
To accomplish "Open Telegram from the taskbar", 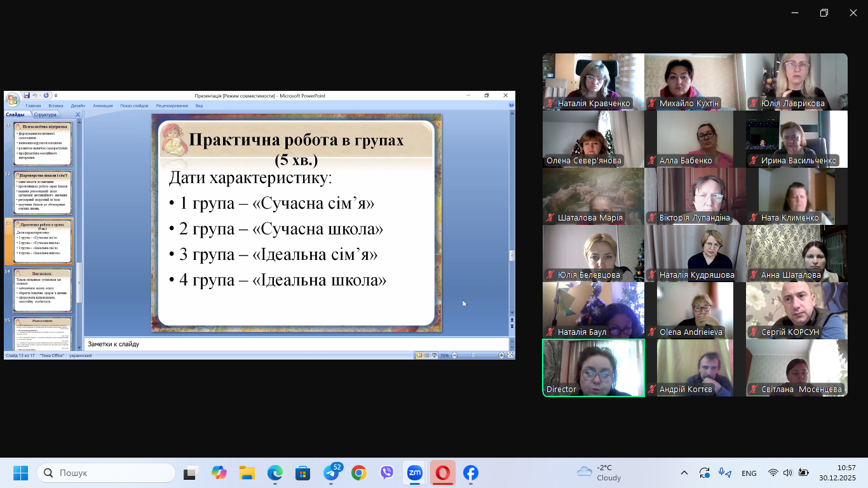I will pyautogui.click(x=331, y=473).
